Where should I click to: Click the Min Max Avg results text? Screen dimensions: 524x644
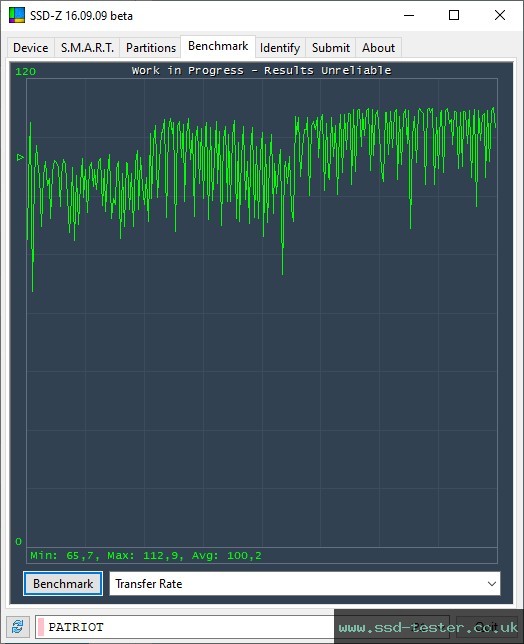[x=146, y=556]
